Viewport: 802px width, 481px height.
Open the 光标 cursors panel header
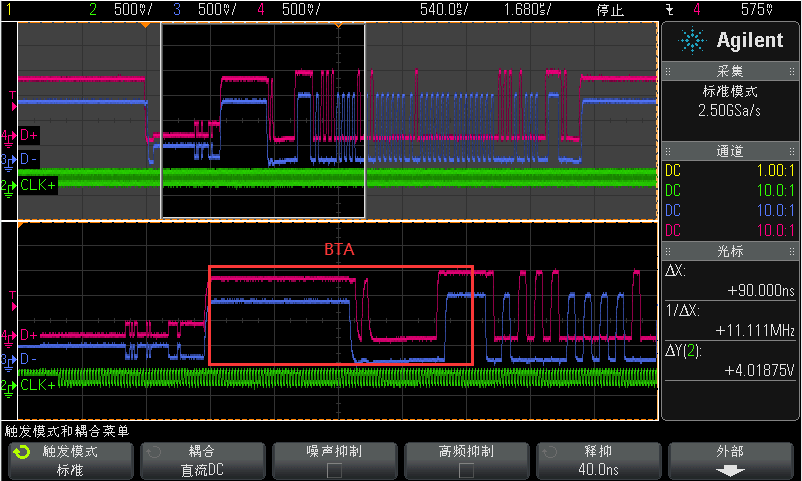[729, 248]
